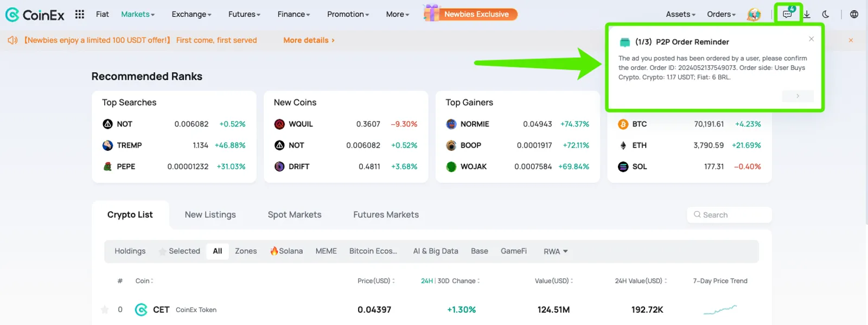Click the NOT icon in New Coins

(279, 145)
